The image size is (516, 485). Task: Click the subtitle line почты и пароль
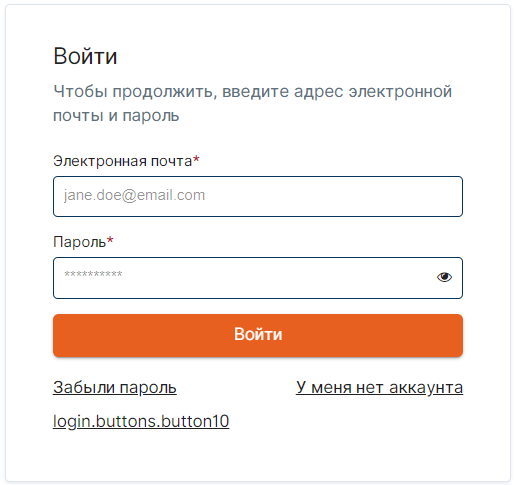(x=116, y=116)
